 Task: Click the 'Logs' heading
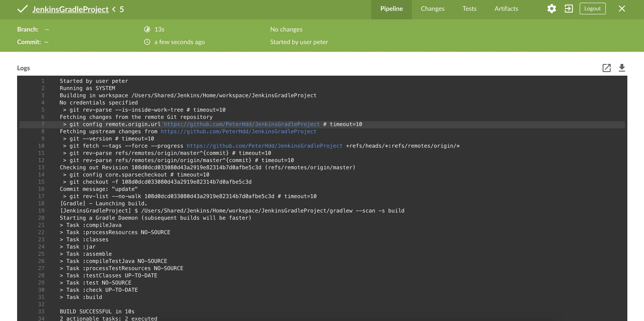coord(23,68)
